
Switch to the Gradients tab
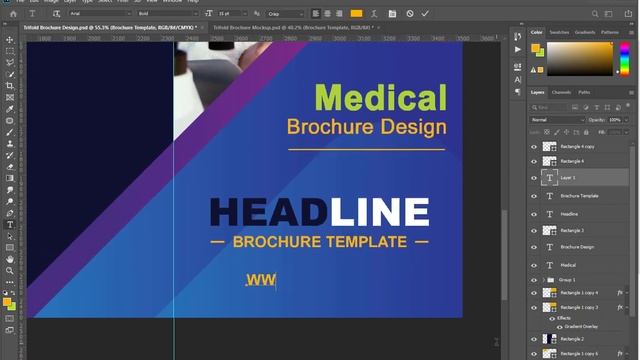[x=585, y=32]
